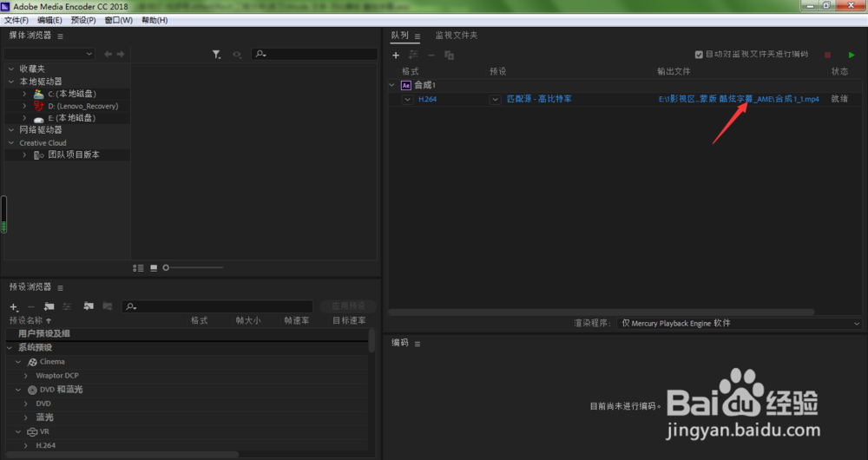The width and height of the screenshot is (868, 460).
Task: Open the 媒体浏览器 panel menu icon
Action: (61, 36)
